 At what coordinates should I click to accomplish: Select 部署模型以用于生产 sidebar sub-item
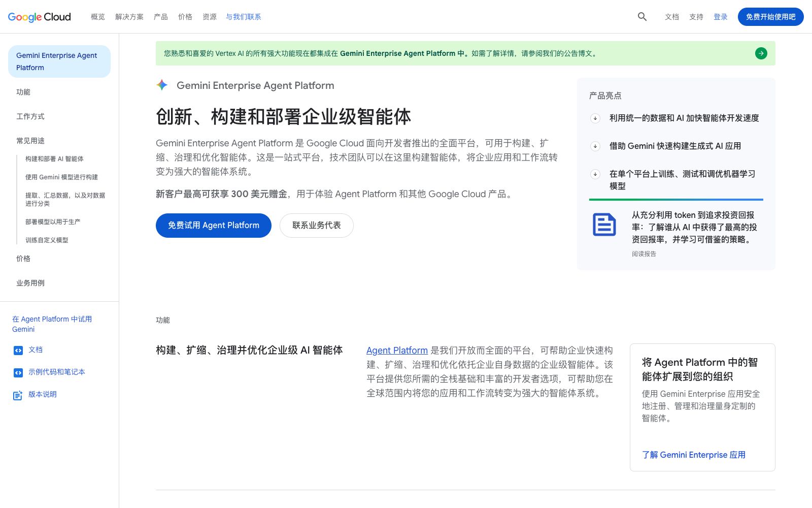tap(53, 222)
